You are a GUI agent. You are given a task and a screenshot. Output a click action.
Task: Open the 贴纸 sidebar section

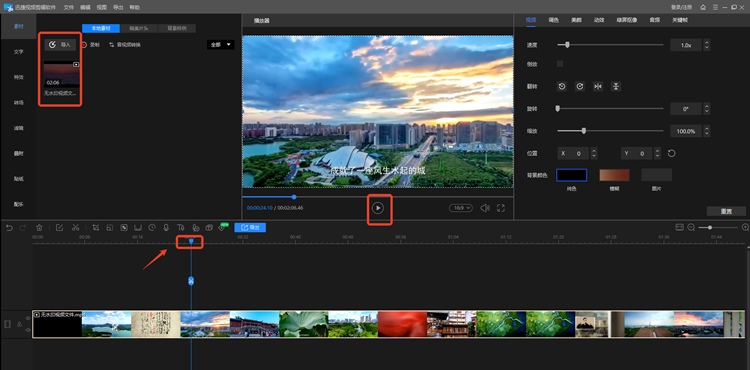click(18, 179)
